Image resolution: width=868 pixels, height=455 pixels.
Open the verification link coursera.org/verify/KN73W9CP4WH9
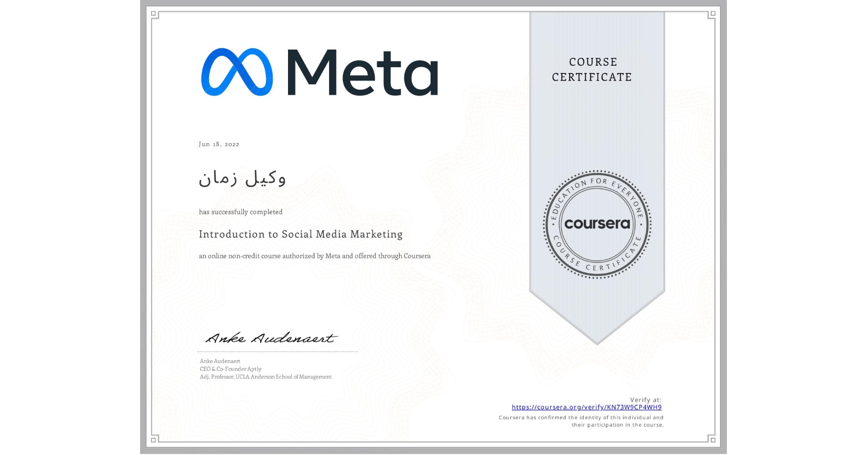pyautogui.click(x=587, y=407)
